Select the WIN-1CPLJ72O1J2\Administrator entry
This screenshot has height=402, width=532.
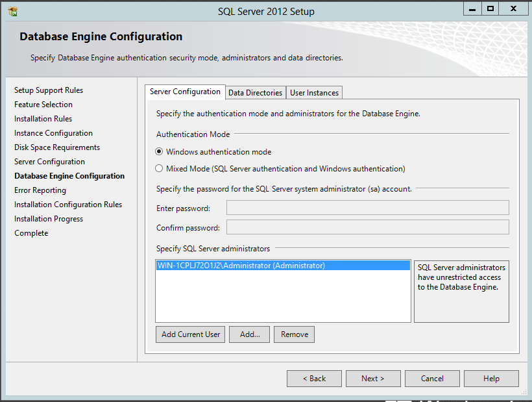(283, 266)
